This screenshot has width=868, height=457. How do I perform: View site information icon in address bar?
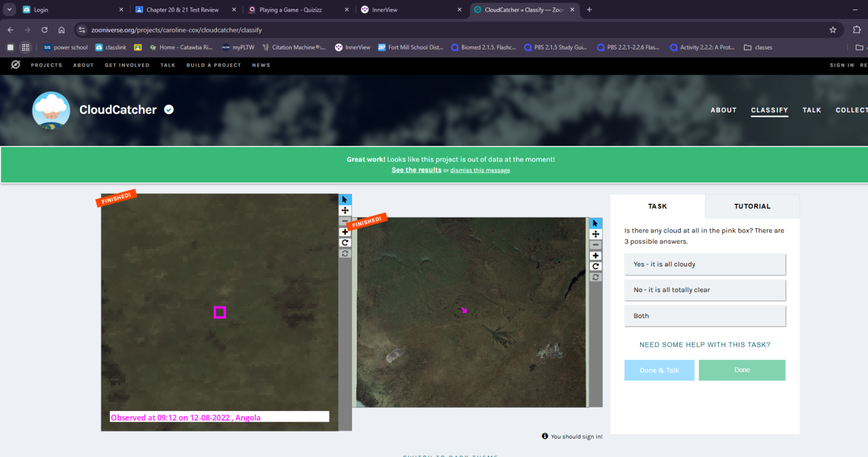click(82, 30)
